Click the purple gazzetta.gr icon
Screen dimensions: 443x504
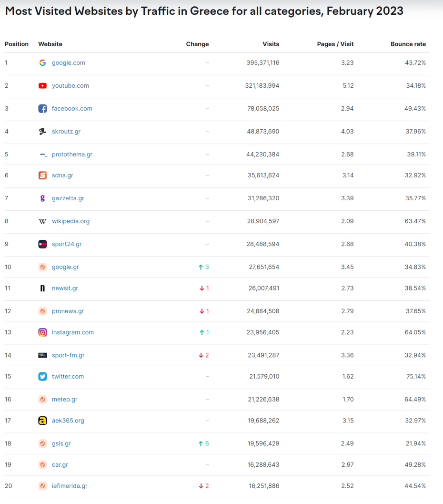tap(42, 198)
